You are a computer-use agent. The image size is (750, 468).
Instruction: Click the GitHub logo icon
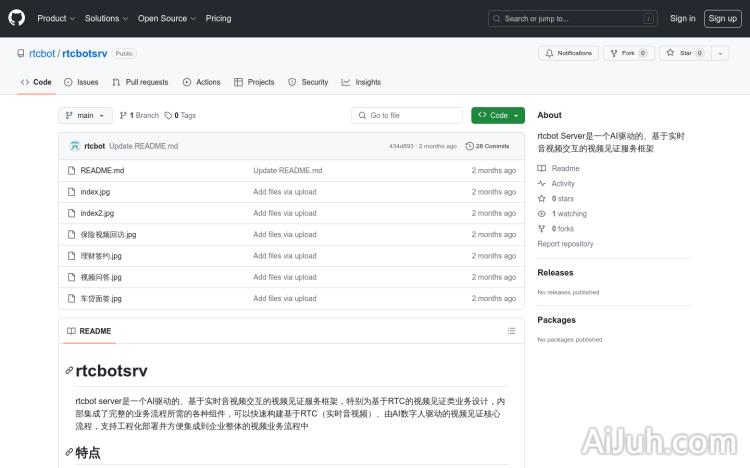pos(17,18)
